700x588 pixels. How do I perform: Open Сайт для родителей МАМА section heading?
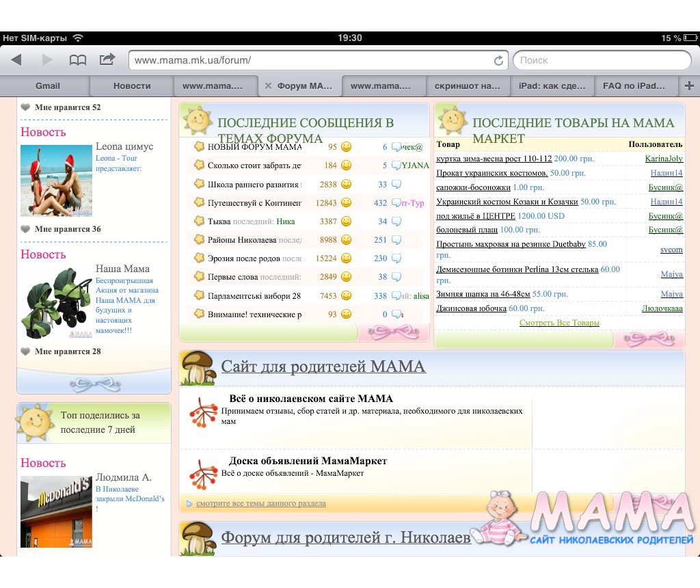click(x=323, y=366)
